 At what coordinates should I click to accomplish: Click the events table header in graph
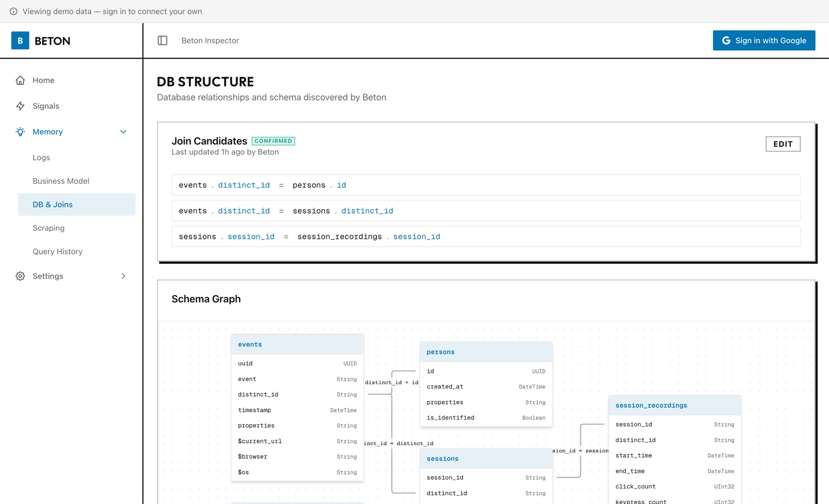297,344
